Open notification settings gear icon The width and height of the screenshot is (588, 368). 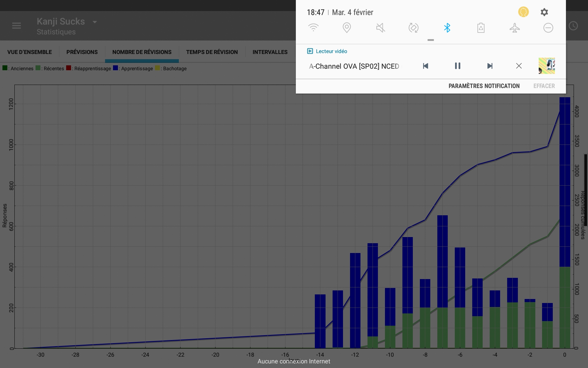coord(544,12)
